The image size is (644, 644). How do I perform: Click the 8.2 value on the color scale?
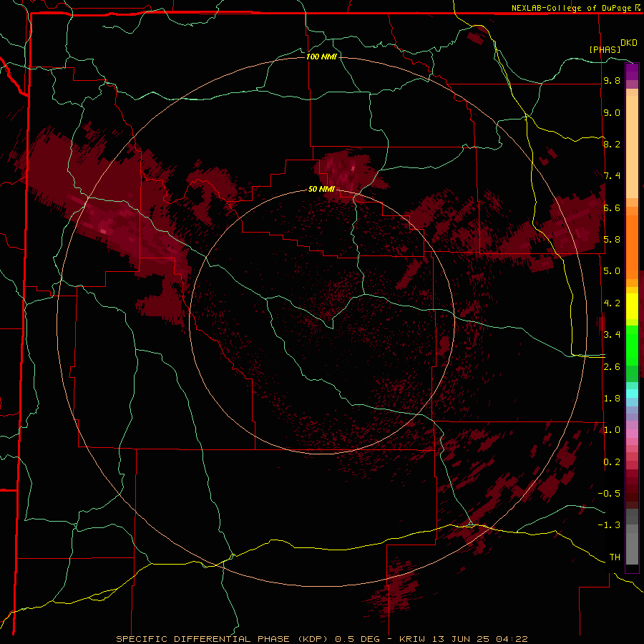coord(612,144)
